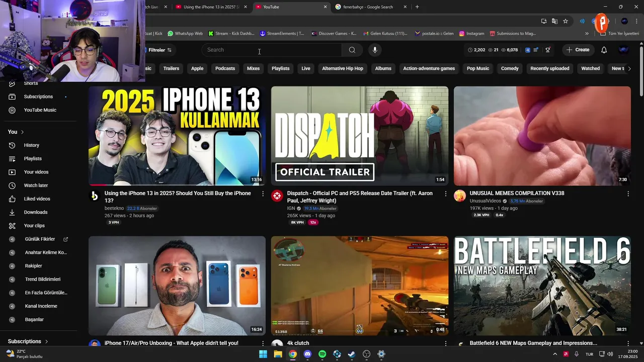Switch to the iPhone 13 in 2025 browser tab
Screen dimensions: 644x362
click(x=210, y=7)
